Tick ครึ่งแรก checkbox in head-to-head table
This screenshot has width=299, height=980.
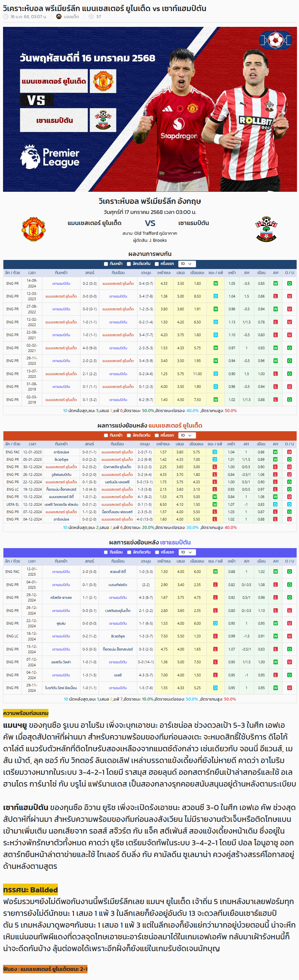tap(156, 264)
